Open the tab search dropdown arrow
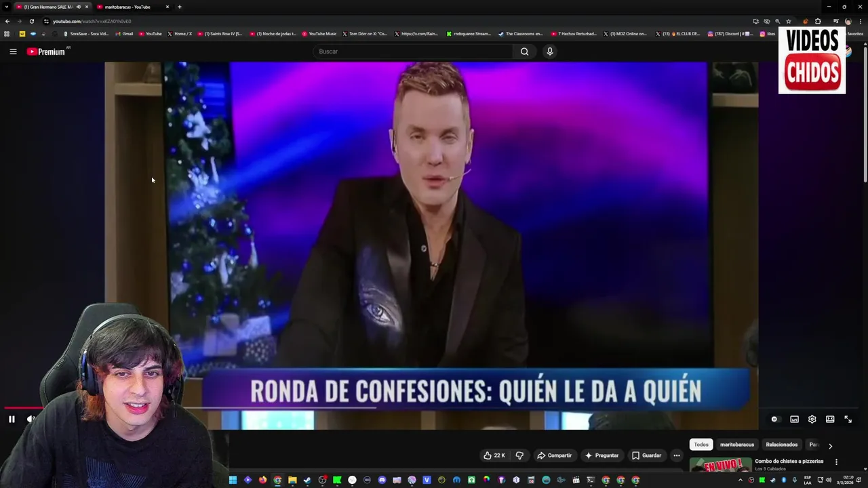Screen dimensions: 868x488 (x=6, y=7)
